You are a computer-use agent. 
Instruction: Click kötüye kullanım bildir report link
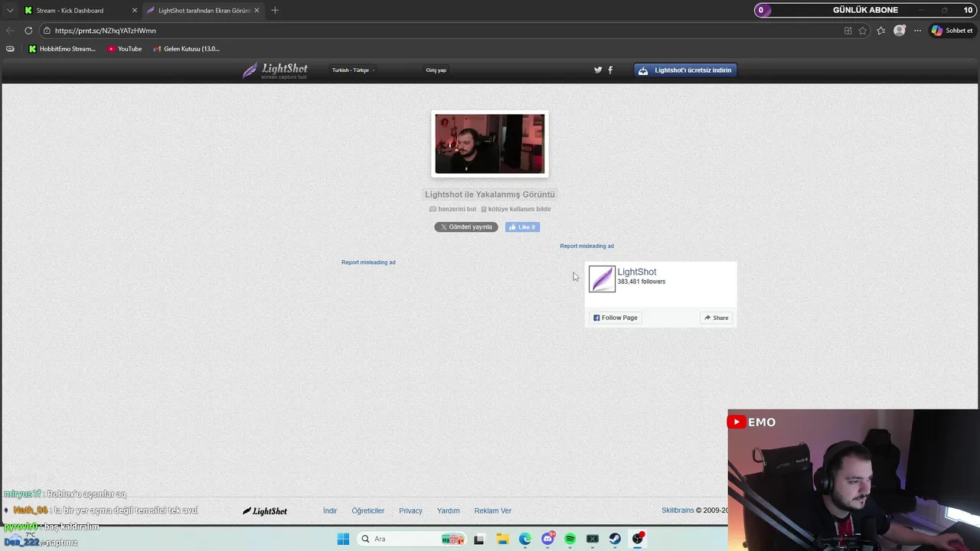[516, 209]
